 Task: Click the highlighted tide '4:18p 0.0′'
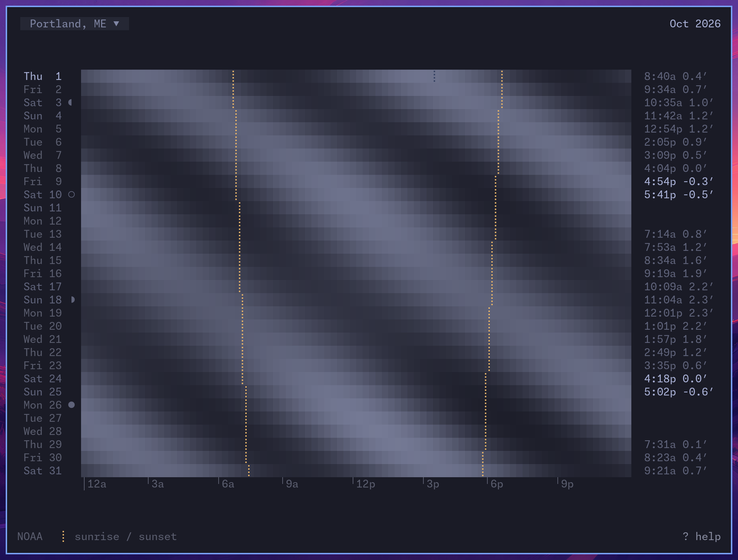pyautogui.click(x=675, y=379)
